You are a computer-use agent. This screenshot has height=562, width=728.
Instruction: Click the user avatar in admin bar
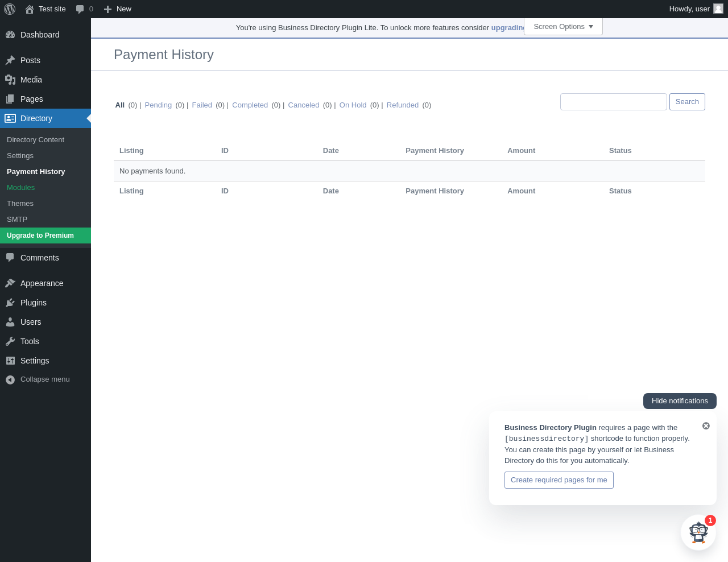pyautogui.click(x=718, y=9)
